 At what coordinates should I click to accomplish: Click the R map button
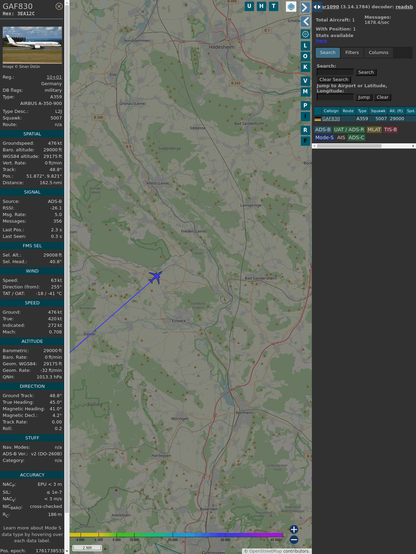pos(305,130)
